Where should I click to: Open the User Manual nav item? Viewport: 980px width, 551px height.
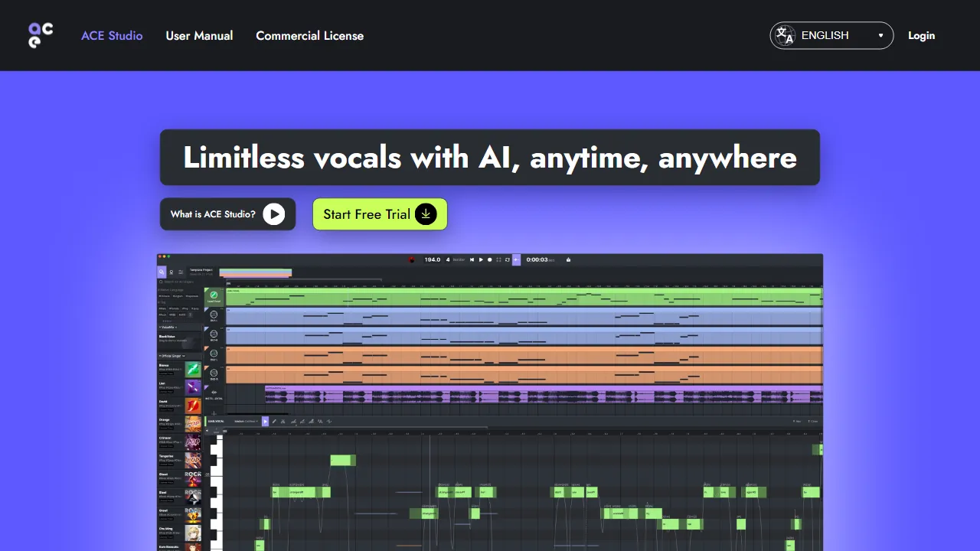199,35
